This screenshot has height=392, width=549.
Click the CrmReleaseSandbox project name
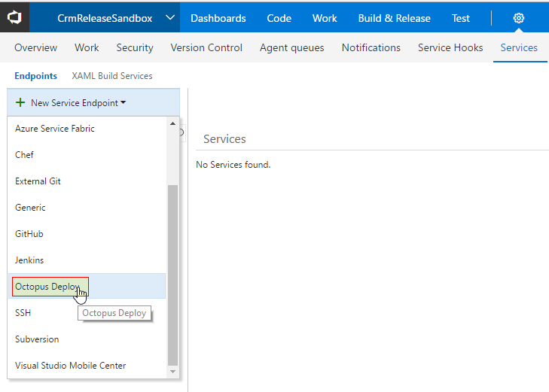pos(105,18)
